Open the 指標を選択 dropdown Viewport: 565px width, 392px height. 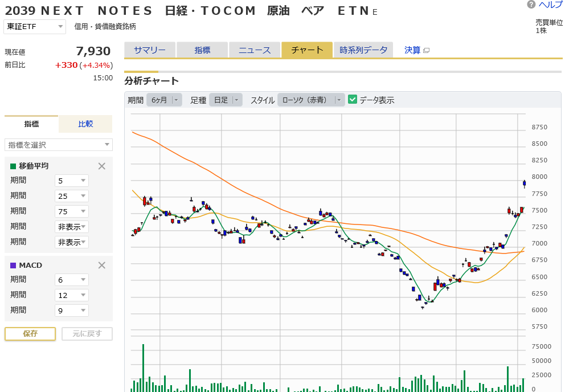pyautogui.click(x=58, y=145)
